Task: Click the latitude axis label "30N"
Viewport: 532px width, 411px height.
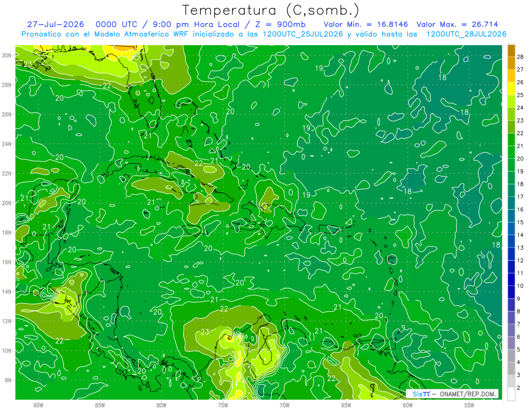Action: [8, 55]
